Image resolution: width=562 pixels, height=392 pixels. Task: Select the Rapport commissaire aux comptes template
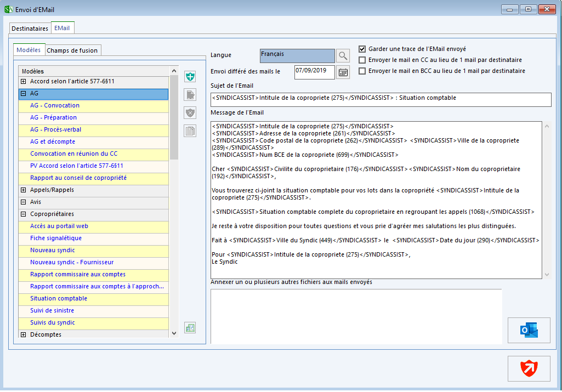[94, 275]
